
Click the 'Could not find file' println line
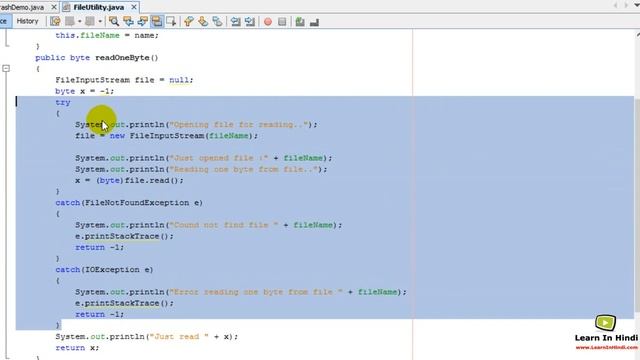coord(209,225)
